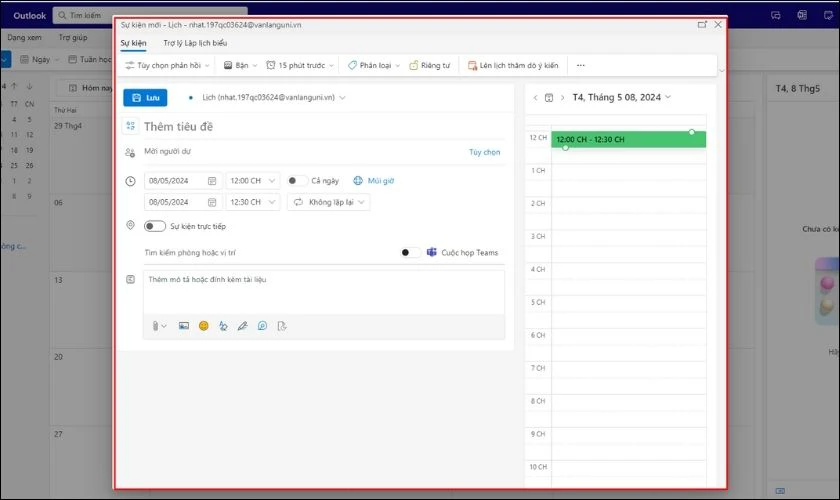Collapse the ribbon using chevron at right
Viewport: 840px width, 500px height.
pyautogui.click(x=722, y=70)
